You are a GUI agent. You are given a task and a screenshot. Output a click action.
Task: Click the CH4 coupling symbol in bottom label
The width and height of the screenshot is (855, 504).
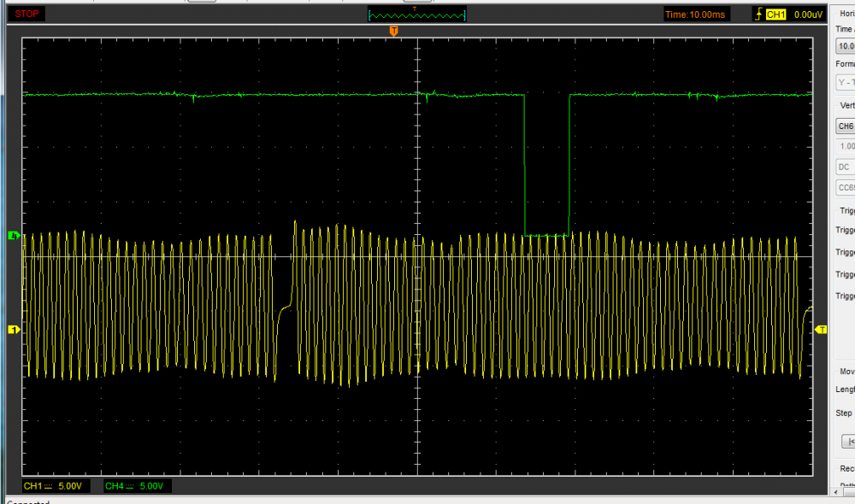132,486
